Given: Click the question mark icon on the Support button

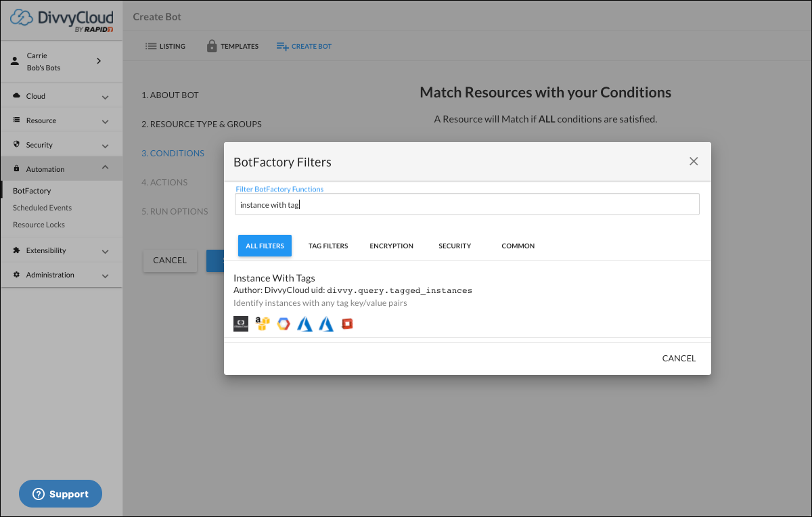Looking at the screenshot, I should (39, 494).
